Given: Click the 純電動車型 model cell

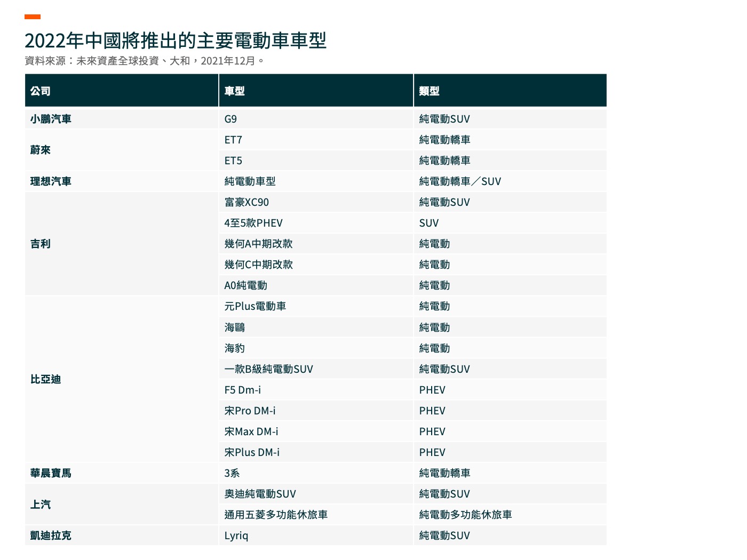Looking at the screenshot, I should [316, 181].
